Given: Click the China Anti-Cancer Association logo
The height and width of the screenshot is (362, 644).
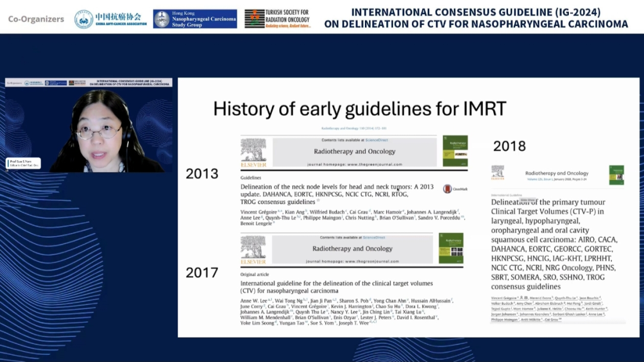Looking at the screenshot, I should (x=110, y=19).
